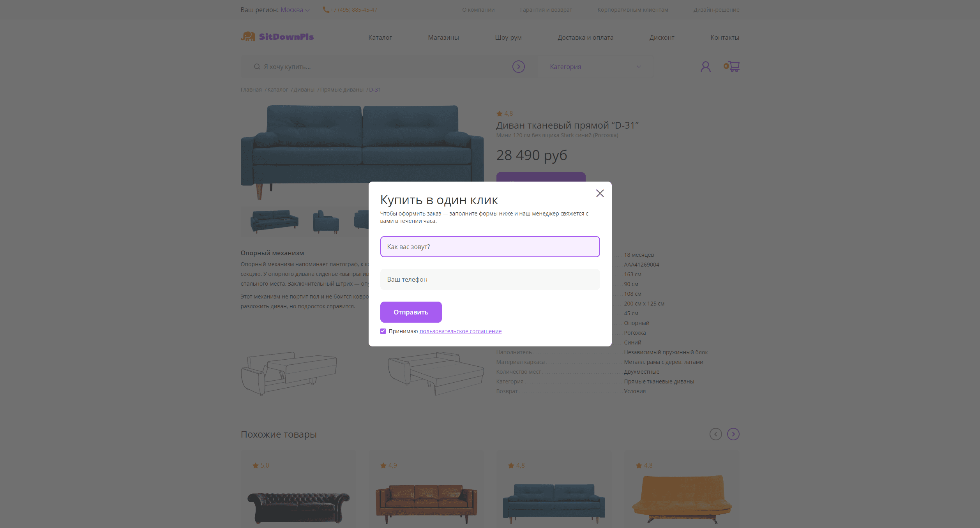Open the Каталог menu item
This screenshot has width=980, height=528.
[x=380, y=37]
